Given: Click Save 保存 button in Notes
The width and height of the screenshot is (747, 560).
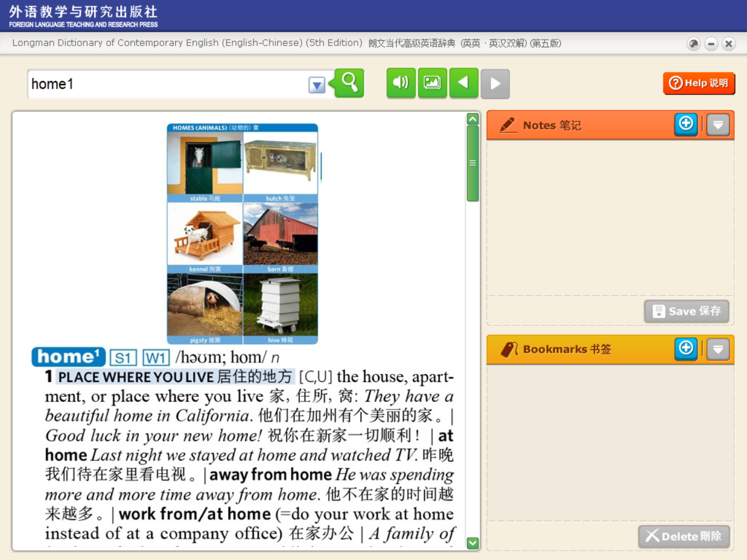Looking at the screenshot, I should pos(686,311).
